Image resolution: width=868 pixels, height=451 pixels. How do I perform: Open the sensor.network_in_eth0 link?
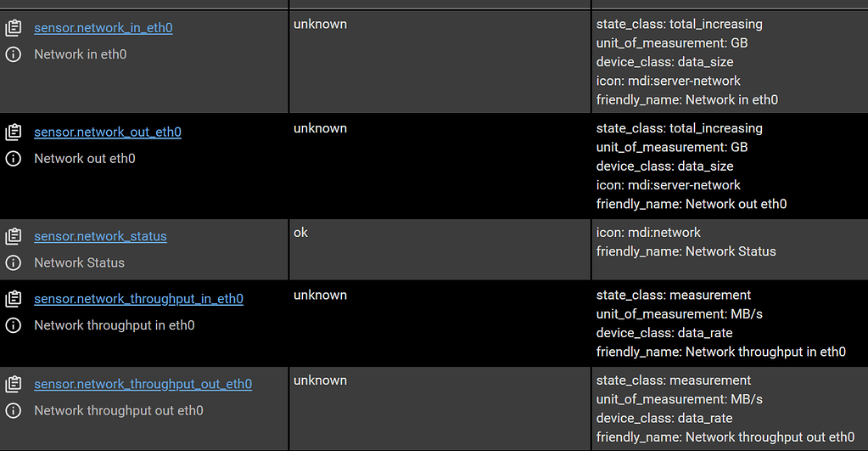(x=104, y=28)
